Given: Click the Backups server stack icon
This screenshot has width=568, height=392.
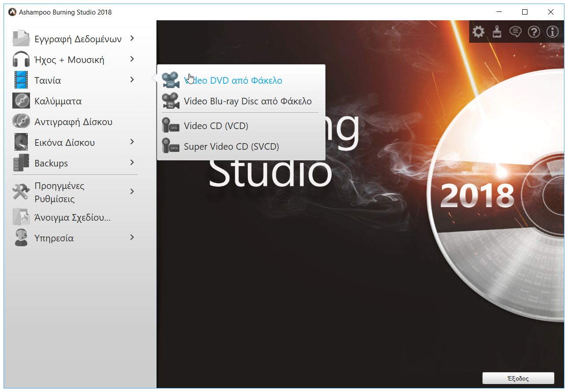Looking at the screenshot, I should tap(21, 163).
